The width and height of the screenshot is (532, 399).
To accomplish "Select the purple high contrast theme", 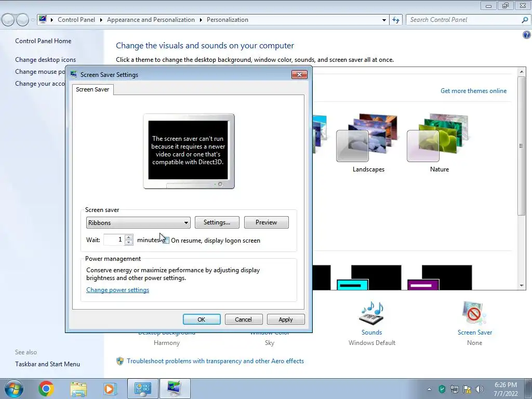I will [440, 277].
